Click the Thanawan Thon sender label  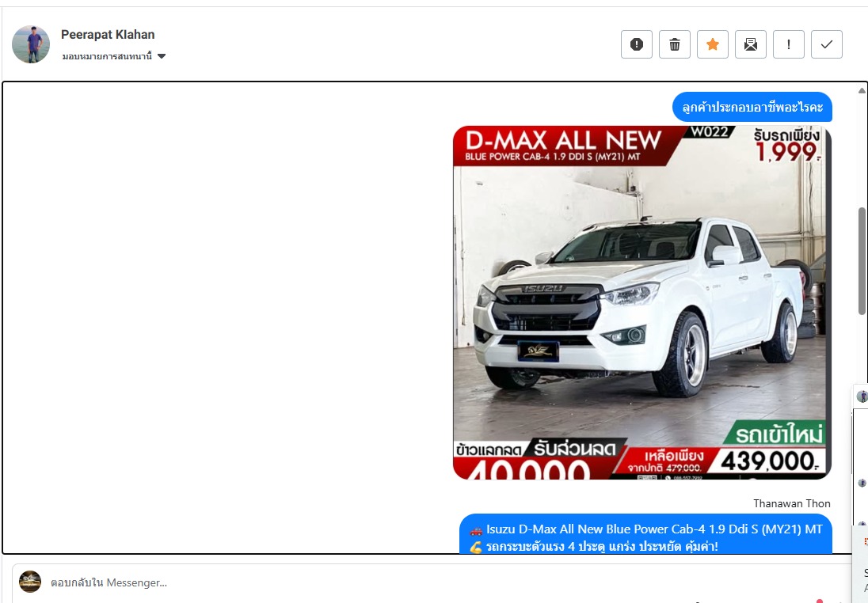pos(791,503)
